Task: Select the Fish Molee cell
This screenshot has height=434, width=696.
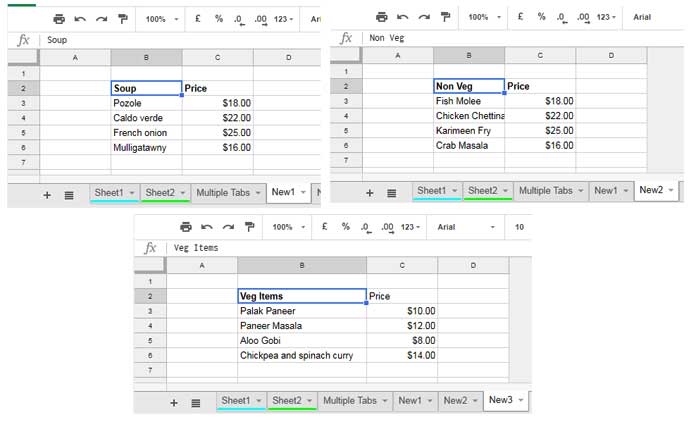Action: point(469,101)
